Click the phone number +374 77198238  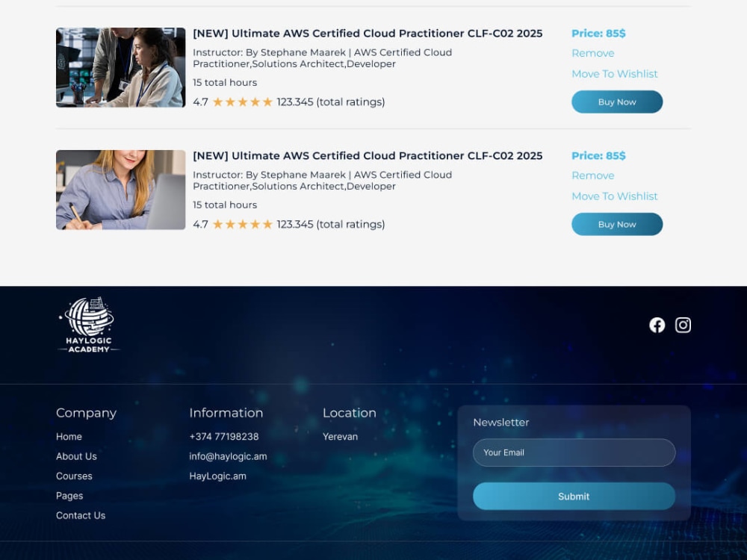click(x=224, y=437)
